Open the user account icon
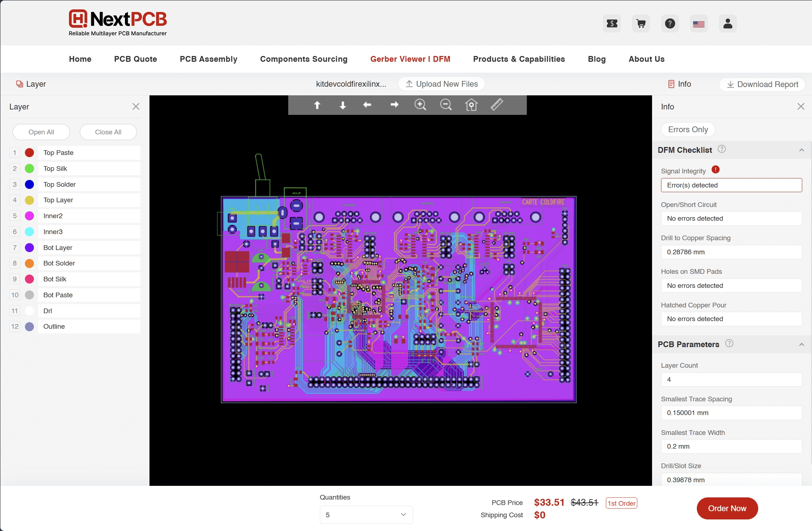 pos(728,24)
